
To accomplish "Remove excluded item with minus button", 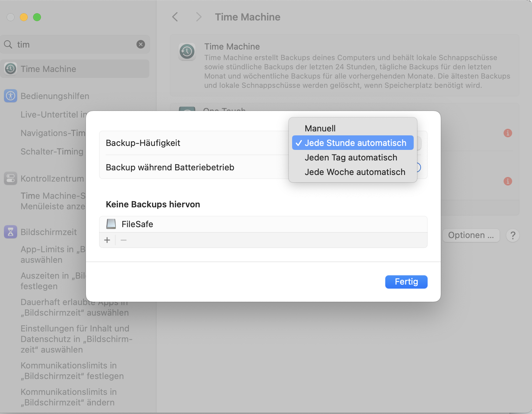I will [124, 240].
